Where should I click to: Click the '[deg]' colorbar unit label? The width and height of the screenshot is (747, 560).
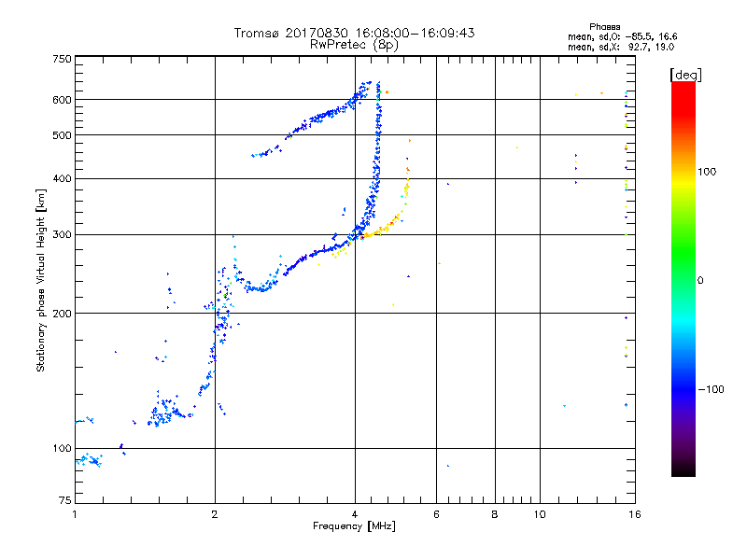coord(685,75)
